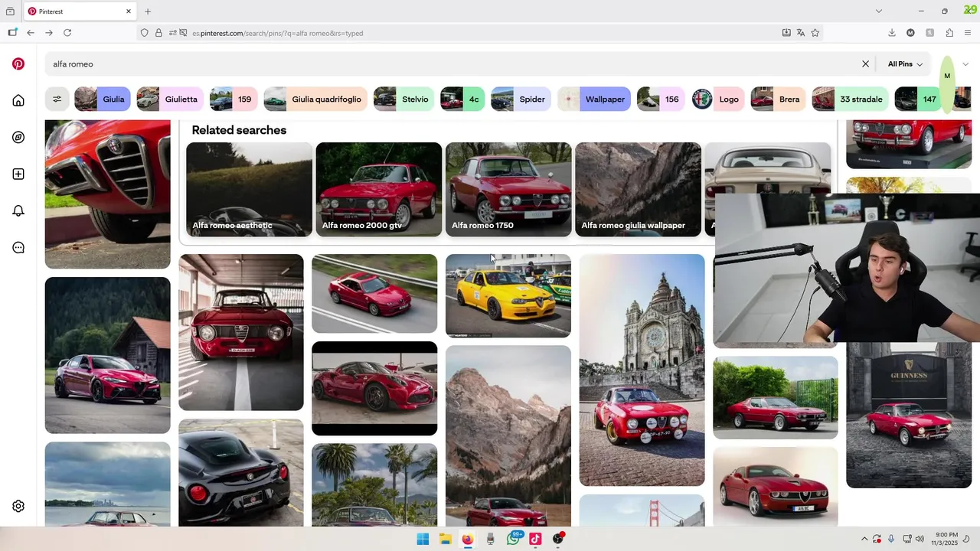
Task: Select the 33 stradale filter chip
Action: (850, 99)
